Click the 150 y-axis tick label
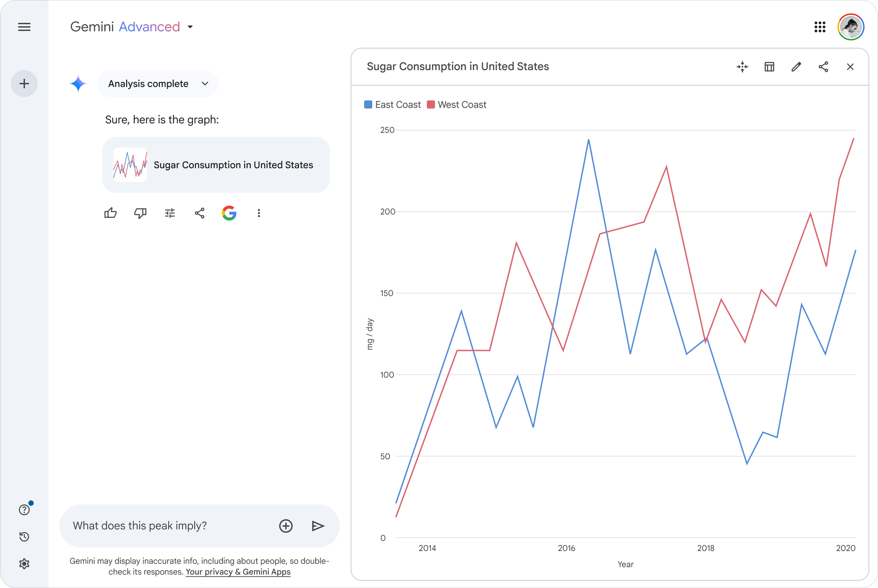This screenshot has height=588, width=878. [x=387, y=293]
